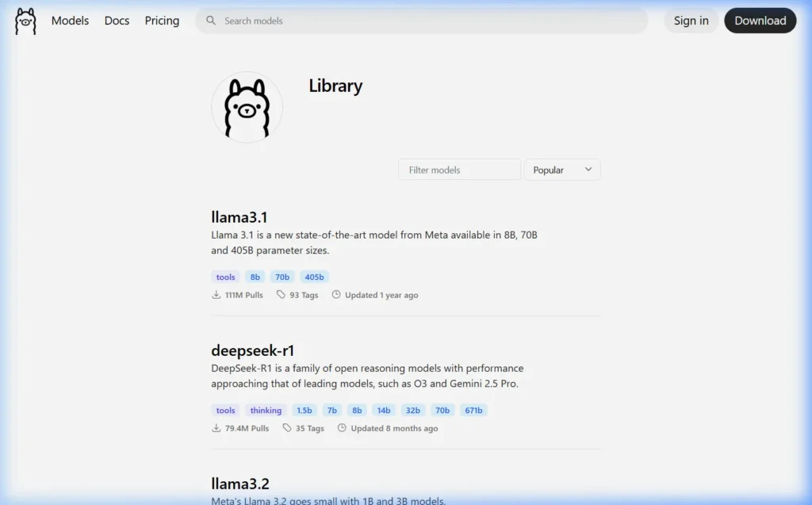Click the Filter models input field
This screenshot has width=812, height=505.
click(459, 170)
